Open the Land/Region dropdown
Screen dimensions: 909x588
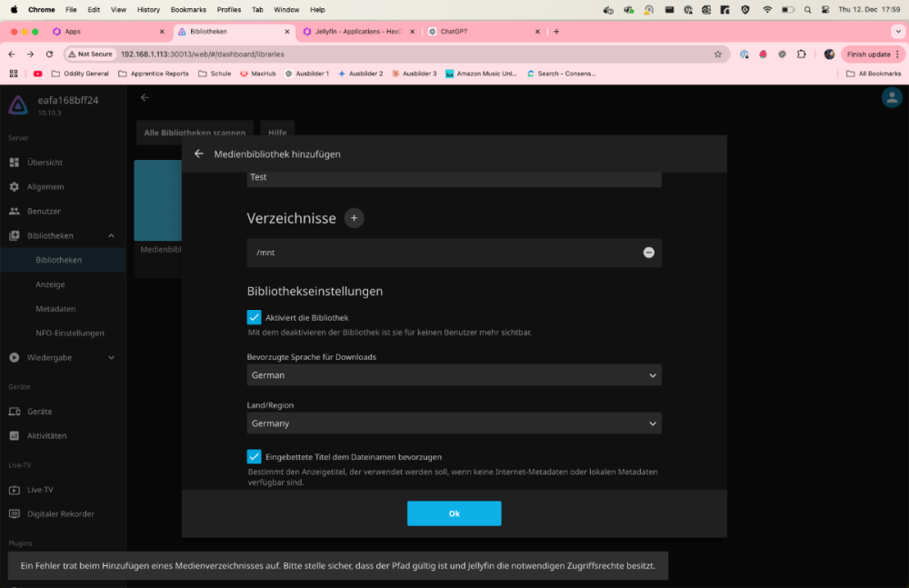454,424
